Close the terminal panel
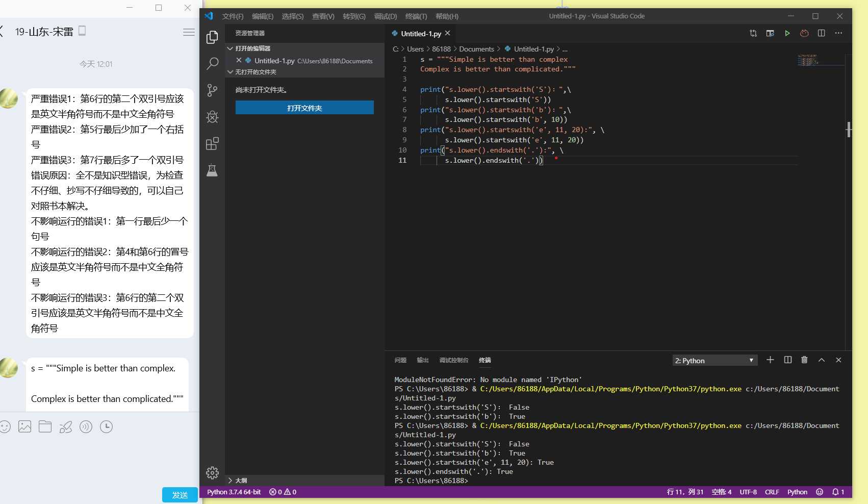Screen dimensions: 868x504 coord(838,360)
